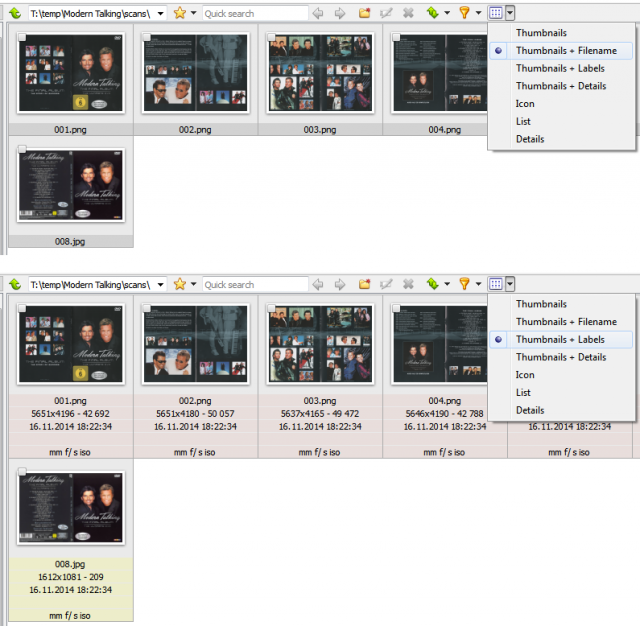Check the 008.jpg checkbox in upper panel

tap(22, 150)
